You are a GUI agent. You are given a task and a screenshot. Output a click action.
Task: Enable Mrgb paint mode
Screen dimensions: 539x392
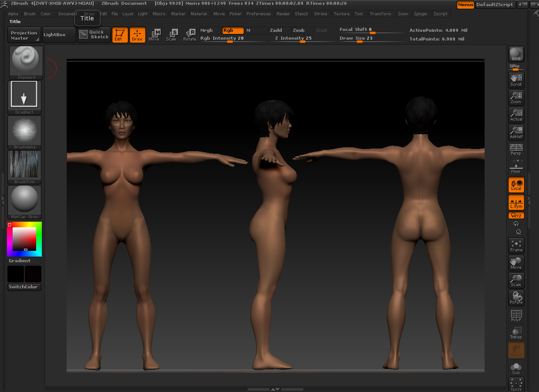tap(210, 30)
